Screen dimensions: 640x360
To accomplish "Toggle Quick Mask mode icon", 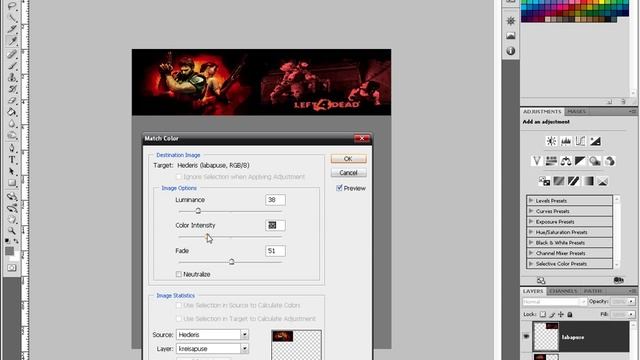I will [12, 268].
